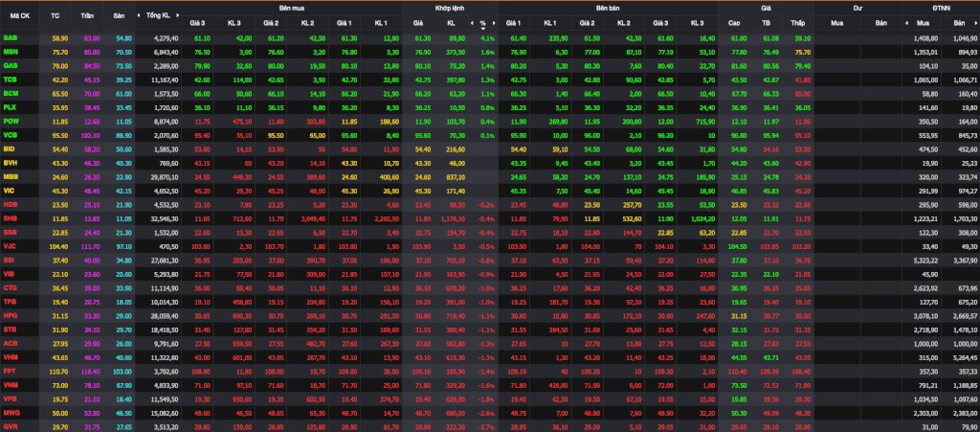Image resolution: width=980 pixels, height=432 pixels.
Task: Click FPT ceiling price 118.40
Action: [91, 371]
